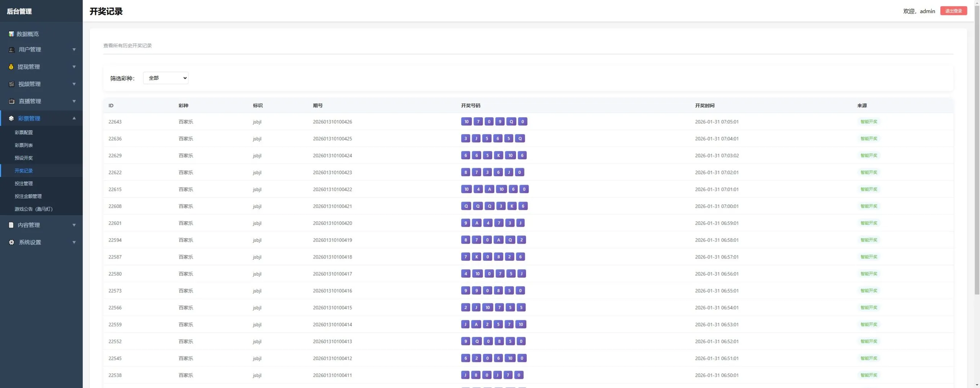980x388 pixels.
Task: Click the 10 badge in row 22559
Action: [521, 324]
